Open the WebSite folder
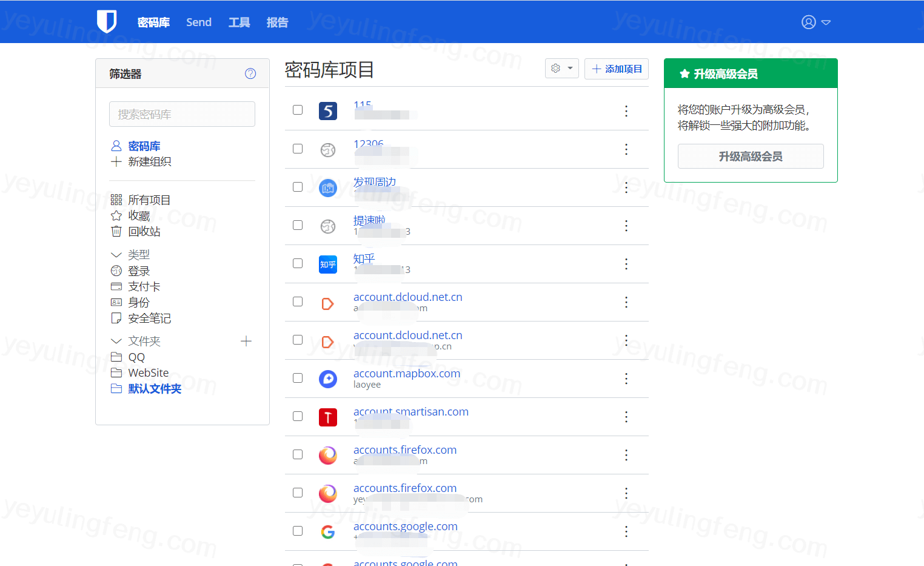Screen dimensions: 924x566 149,373
